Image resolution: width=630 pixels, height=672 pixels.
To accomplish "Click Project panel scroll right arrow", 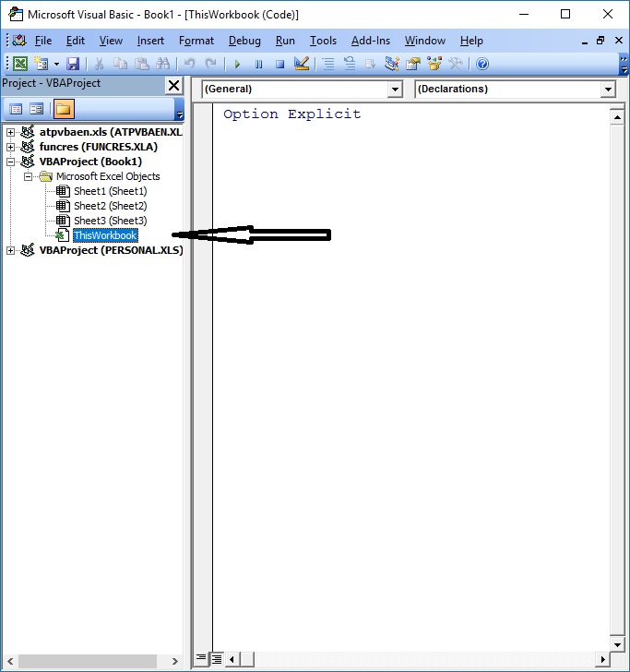I will pyautogui.click(x=174, y=661).
